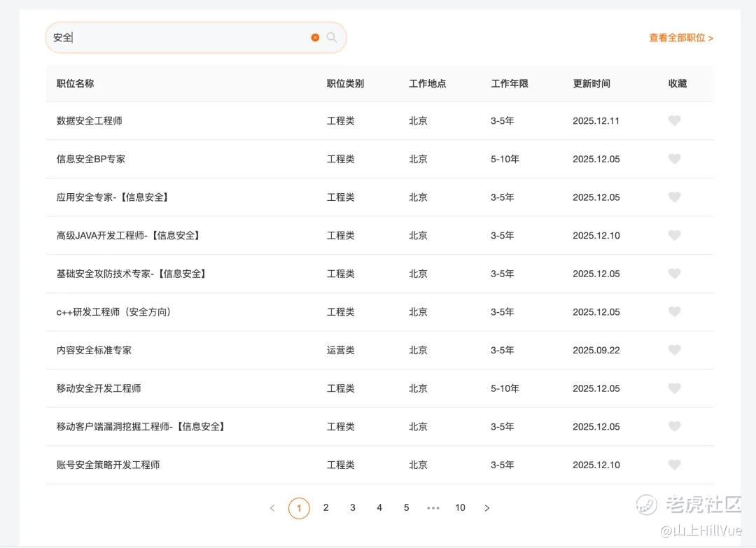Favorite 信息安全BP专家 using the heart icon
Screen dimensions: 756x548
(675, 159)
